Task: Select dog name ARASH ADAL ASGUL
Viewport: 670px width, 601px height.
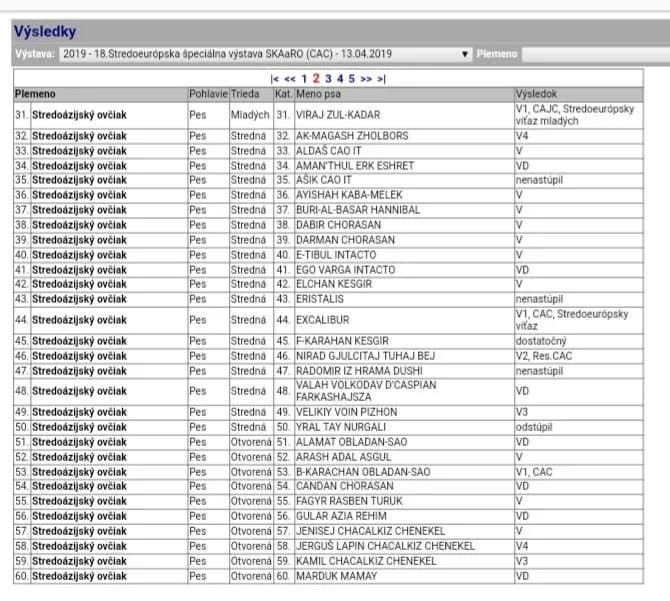Action: click(344, 457)
